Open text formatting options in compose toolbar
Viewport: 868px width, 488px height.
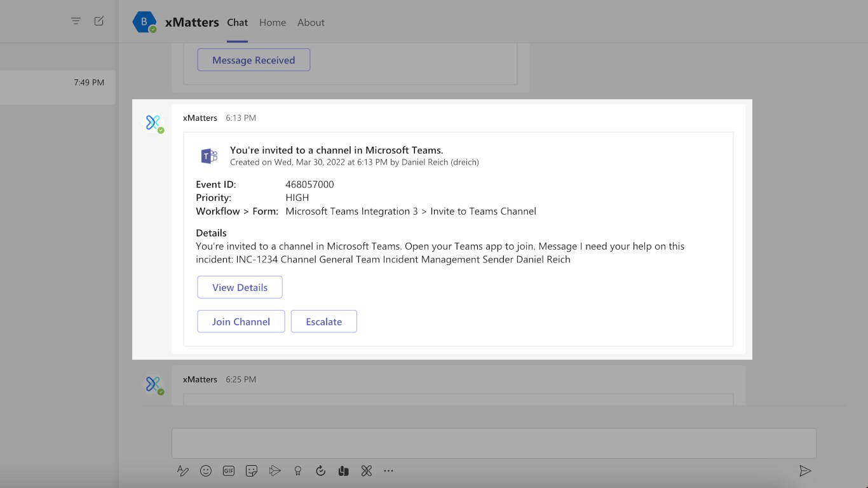tap(182, 471)
